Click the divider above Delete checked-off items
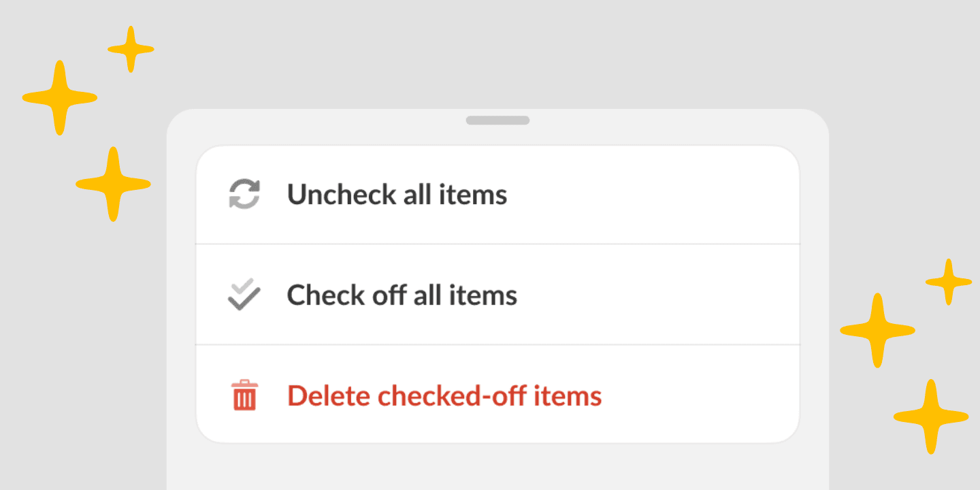Viewport: 980px width, 490px height. pos(497,344)
